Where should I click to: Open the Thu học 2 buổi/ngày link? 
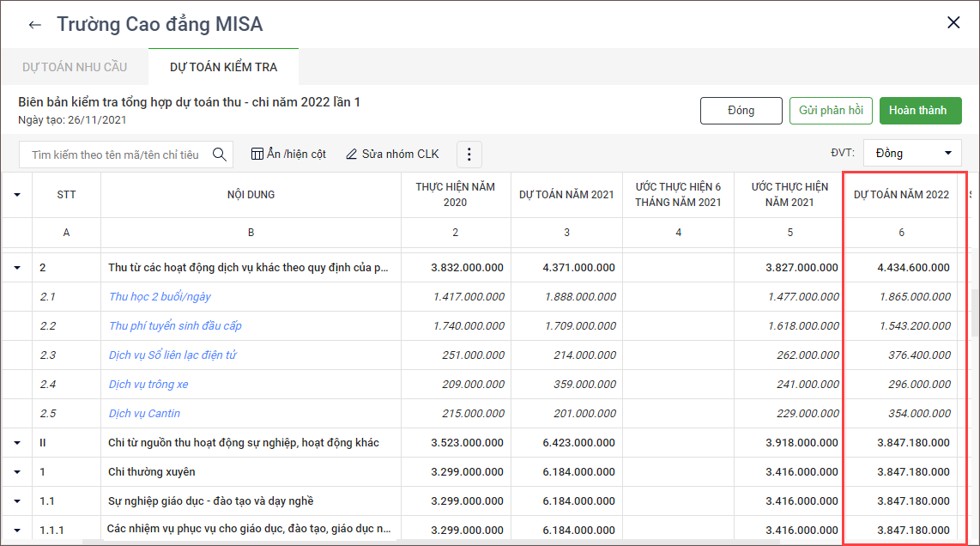(x=160, y=297)
